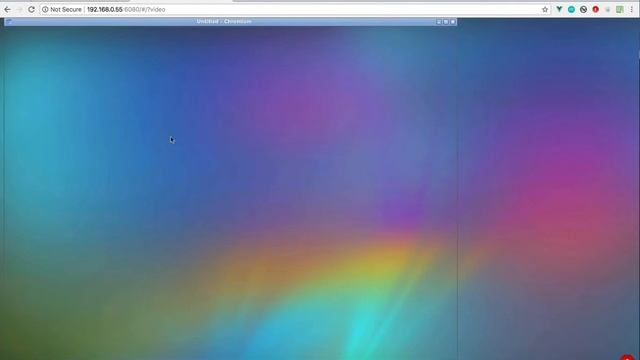The image size is (640, 360).
Task: Open the green Y extension icon
Action: (559, 9)
